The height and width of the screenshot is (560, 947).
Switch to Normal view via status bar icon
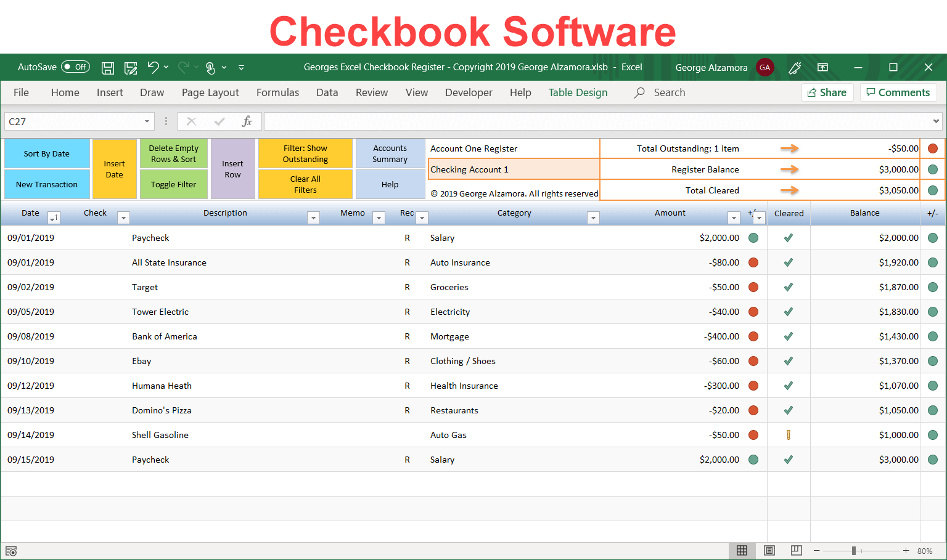(x=742, y=550)
